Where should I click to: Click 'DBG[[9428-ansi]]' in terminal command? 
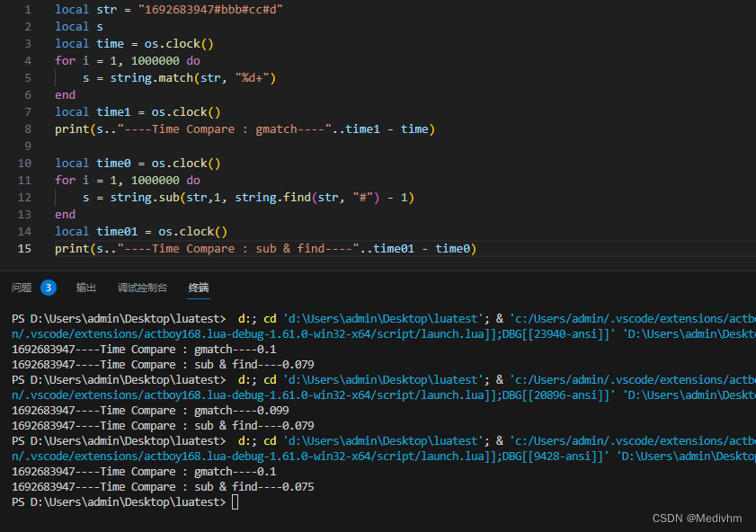(x=555, y=457)
